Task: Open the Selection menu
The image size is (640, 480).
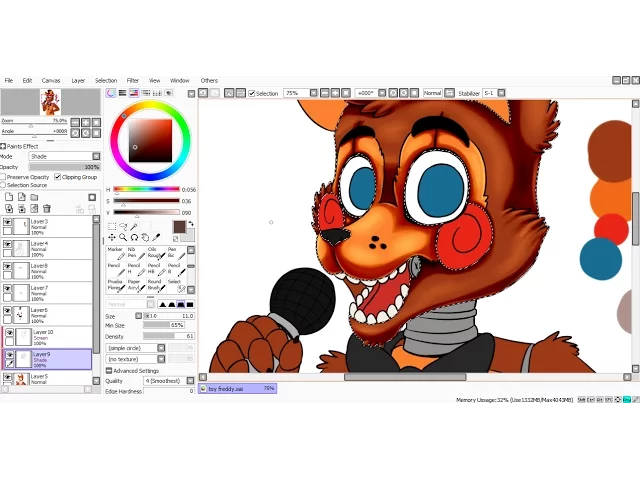Action: point(106,80)
